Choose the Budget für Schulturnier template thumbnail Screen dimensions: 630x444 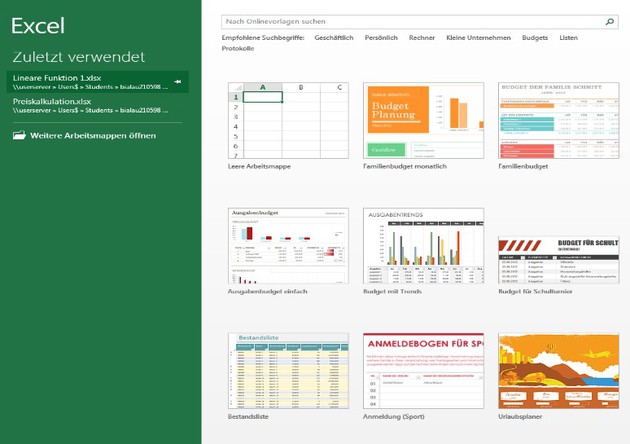pyautogui.click(x=558, y=260)
